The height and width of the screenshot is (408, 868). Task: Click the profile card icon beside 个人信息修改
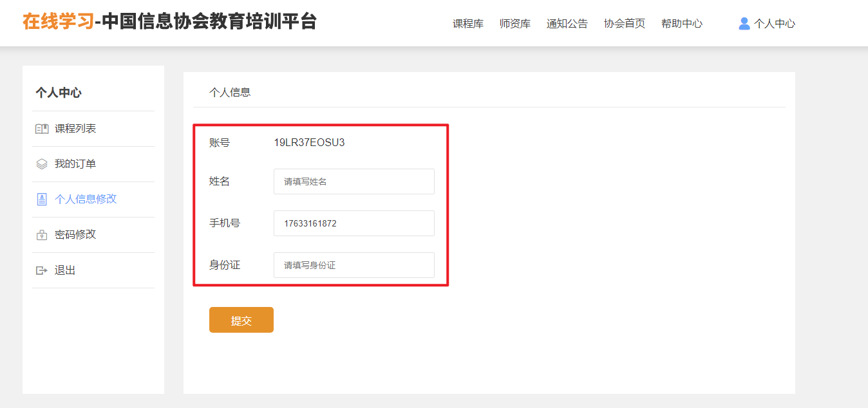pos(42,199)
